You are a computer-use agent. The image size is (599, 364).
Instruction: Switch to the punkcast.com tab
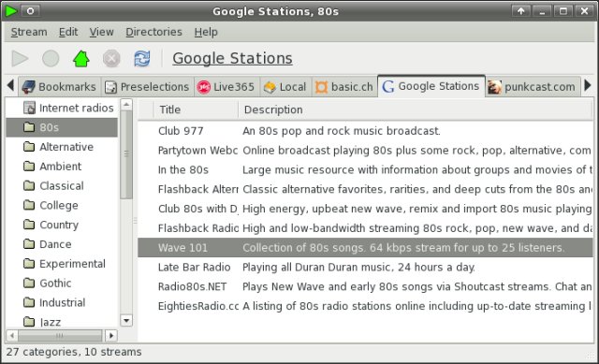point(533,87)
